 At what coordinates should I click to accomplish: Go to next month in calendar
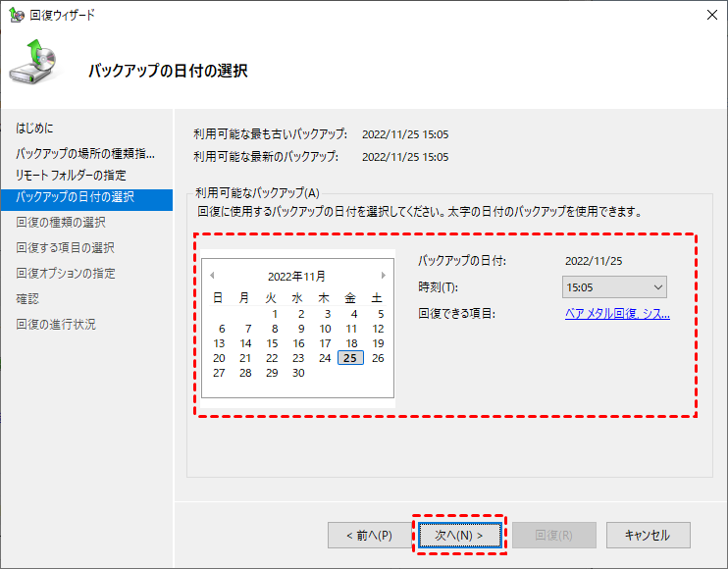tap(383, 276)
